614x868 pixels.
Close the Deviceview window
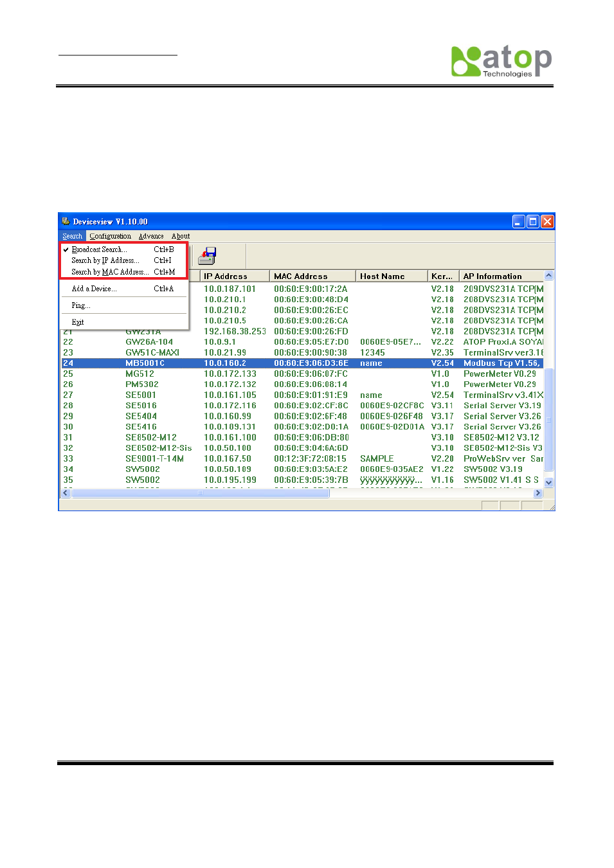click(547, 221)
